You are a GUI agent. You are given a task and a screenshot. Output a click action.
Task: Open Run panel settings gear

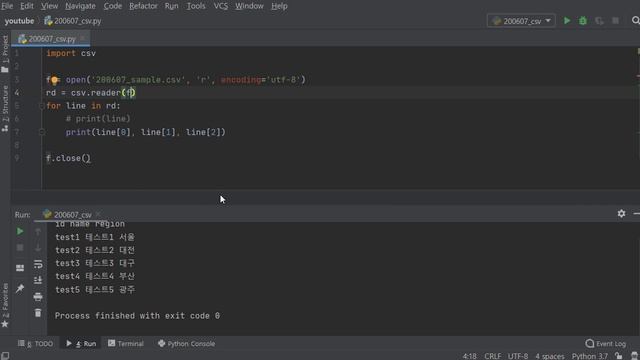point(621,213)
